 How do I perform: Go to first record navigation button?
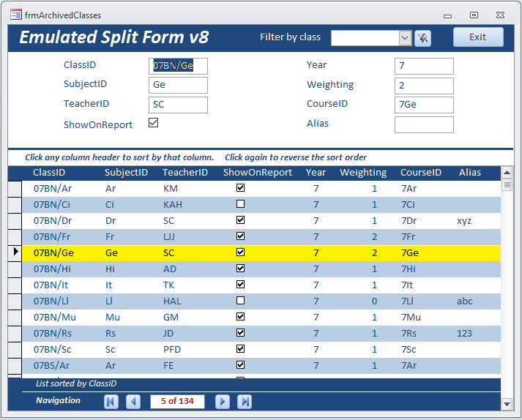111,402
